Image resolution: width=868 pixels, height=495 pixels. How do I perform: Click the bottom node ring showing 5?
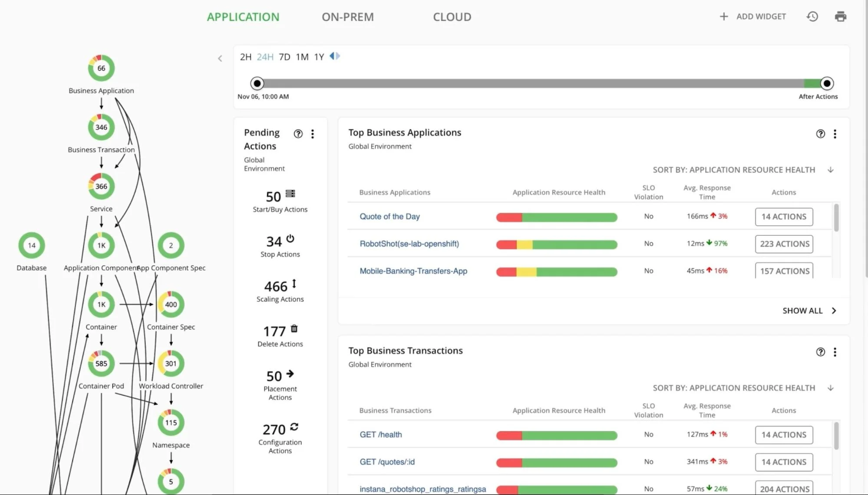tap(171, 481)
